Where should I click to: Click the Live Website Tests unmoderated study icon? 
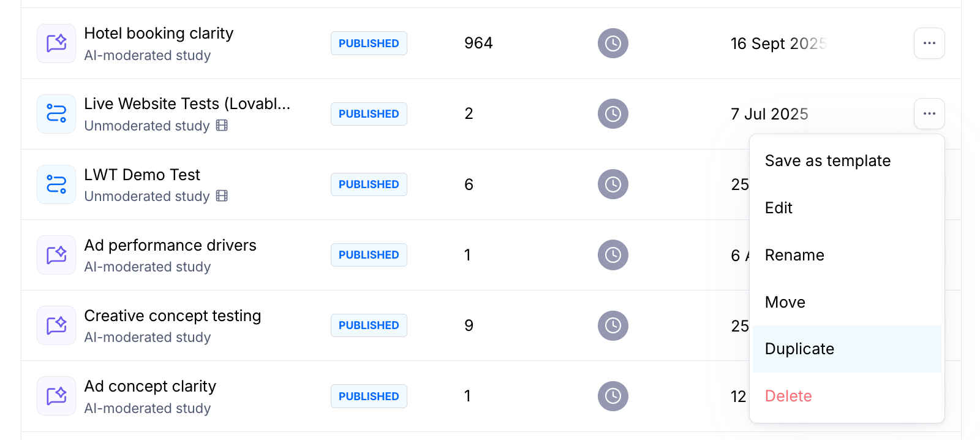[56, 114]
